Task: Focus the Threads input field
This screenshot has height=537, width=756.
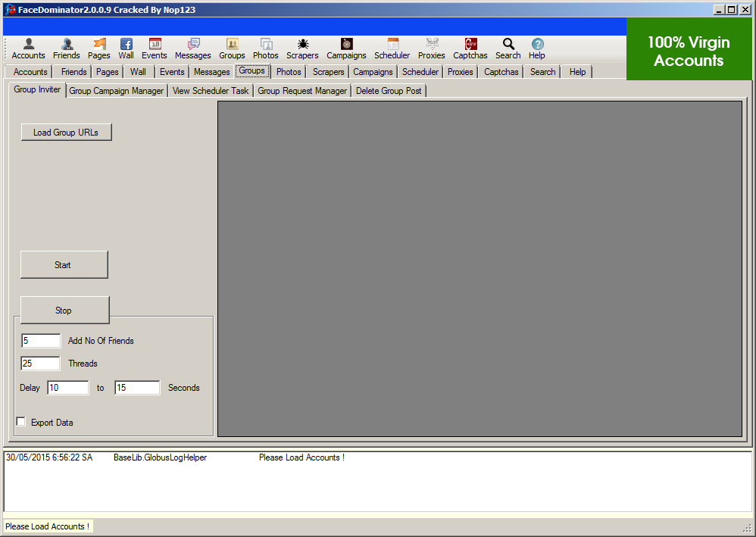Action: point(40,363)
